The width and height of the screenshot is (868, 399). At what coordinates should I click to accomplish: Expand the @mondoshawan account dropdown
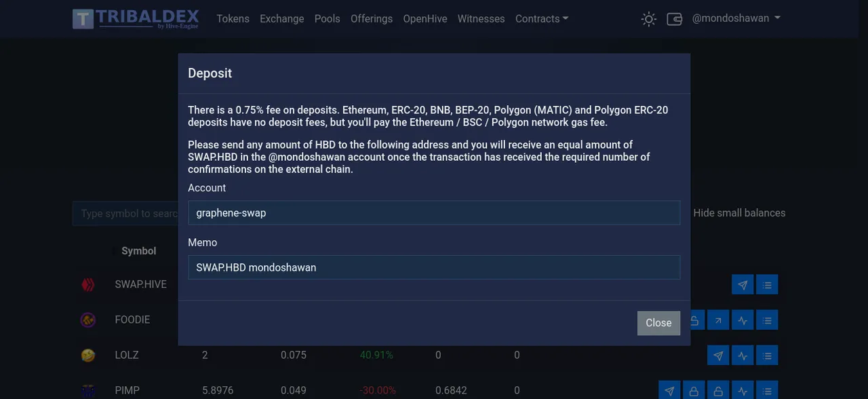(736, 18)
